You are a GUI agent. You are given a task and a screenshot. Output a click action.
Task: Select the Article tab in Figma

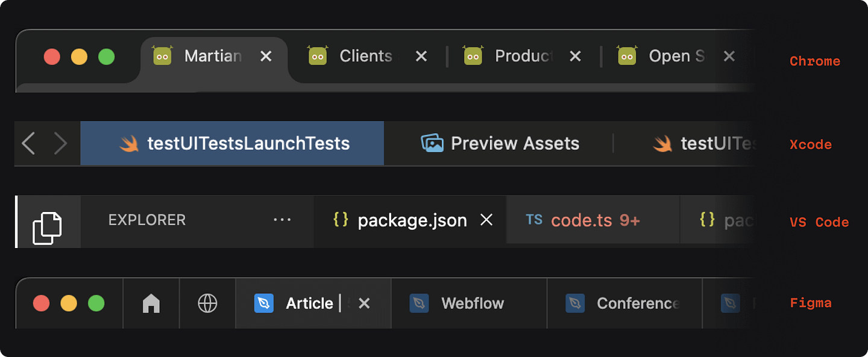[313, 303]
